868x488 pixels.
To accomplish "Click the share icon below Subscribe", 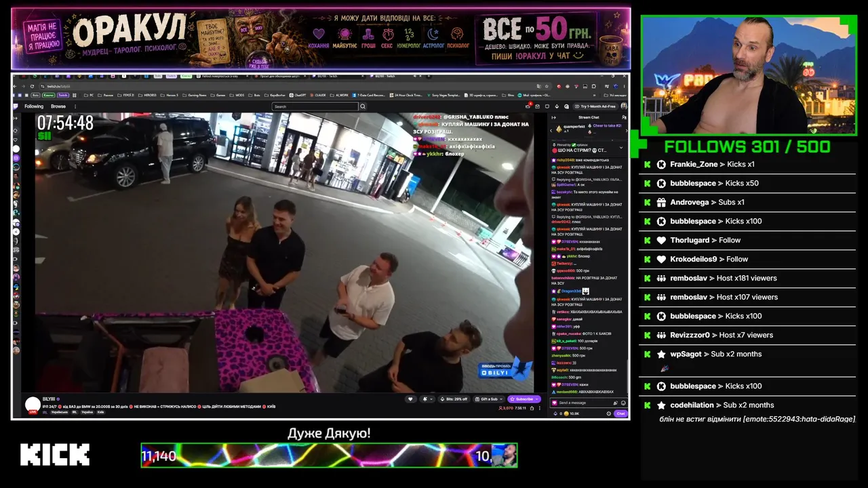I will click(x=532, y=408).
